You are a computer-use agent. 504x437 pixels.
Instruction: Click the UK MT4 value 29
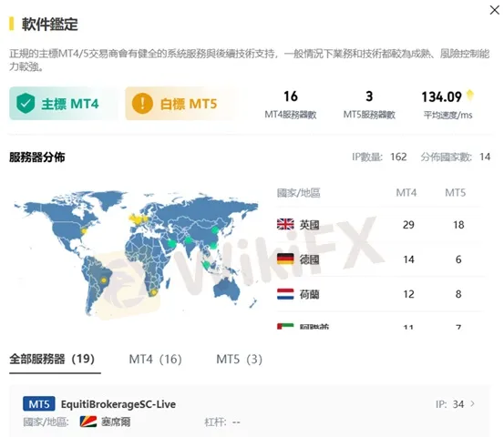[408, 225]
